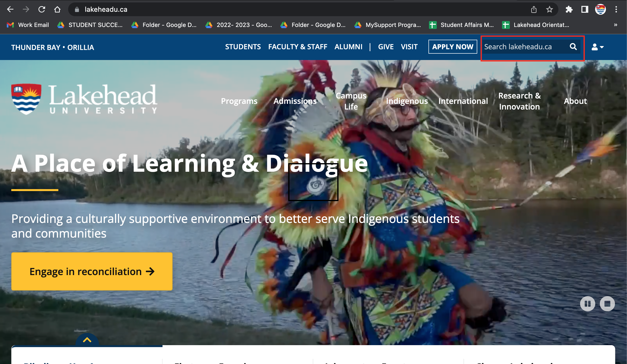Open the Chrome three-dot menu

[x=616, y=10]
